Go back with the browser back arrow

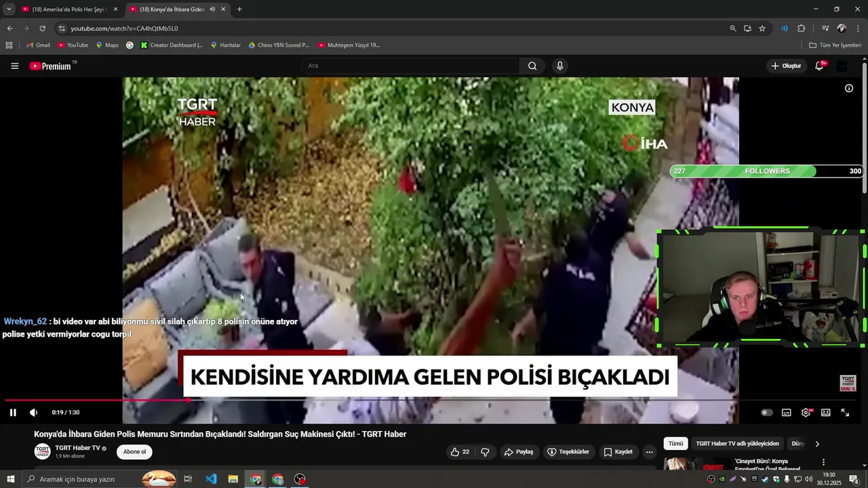point(9,28)
